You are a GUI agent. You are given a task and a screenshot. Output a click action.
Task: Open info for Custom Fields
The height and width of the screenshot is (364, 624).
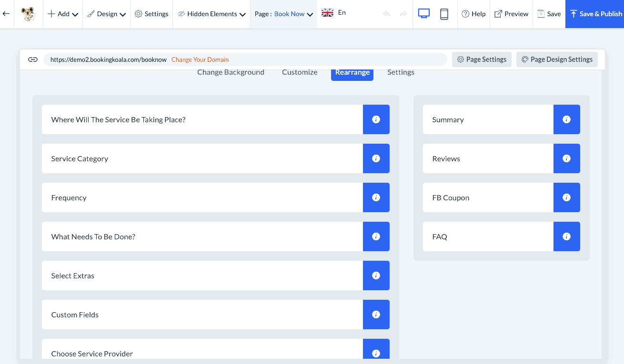(x=376, y=315)
